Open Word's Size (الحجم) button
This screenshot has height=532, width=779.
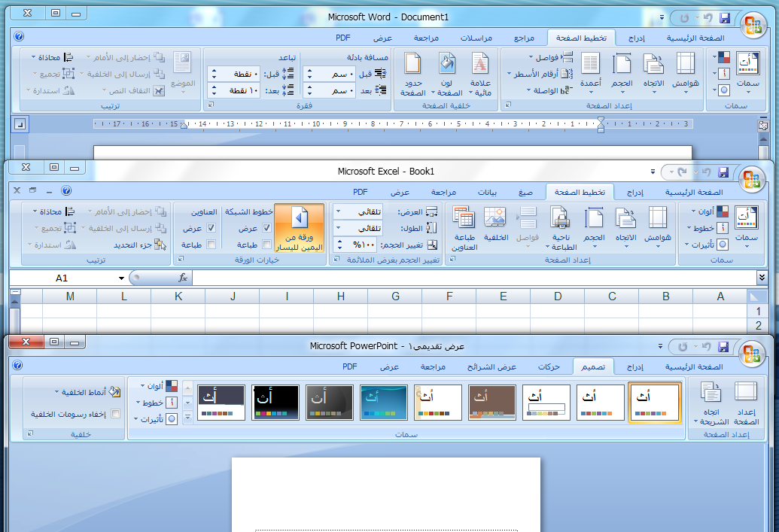(622, 74)
